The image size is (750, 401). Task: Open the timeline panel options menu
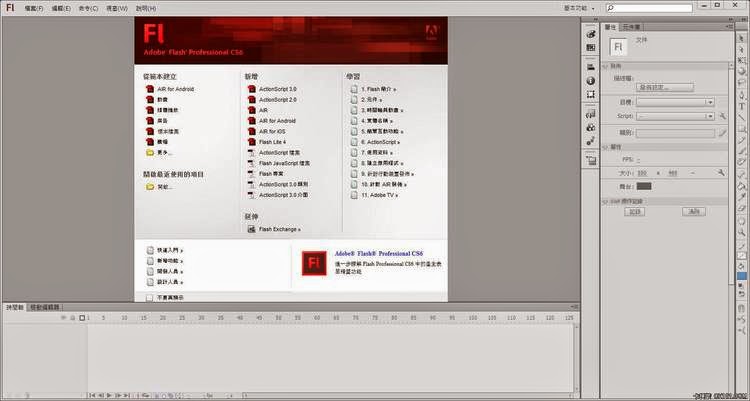click(574, 307)
